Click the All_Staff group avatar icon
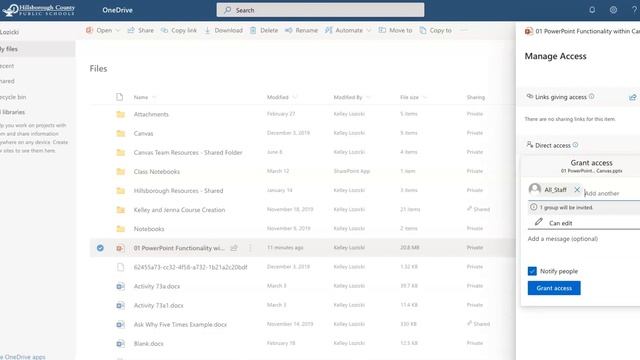Screen dimensions: 640x360 (535, 189)
